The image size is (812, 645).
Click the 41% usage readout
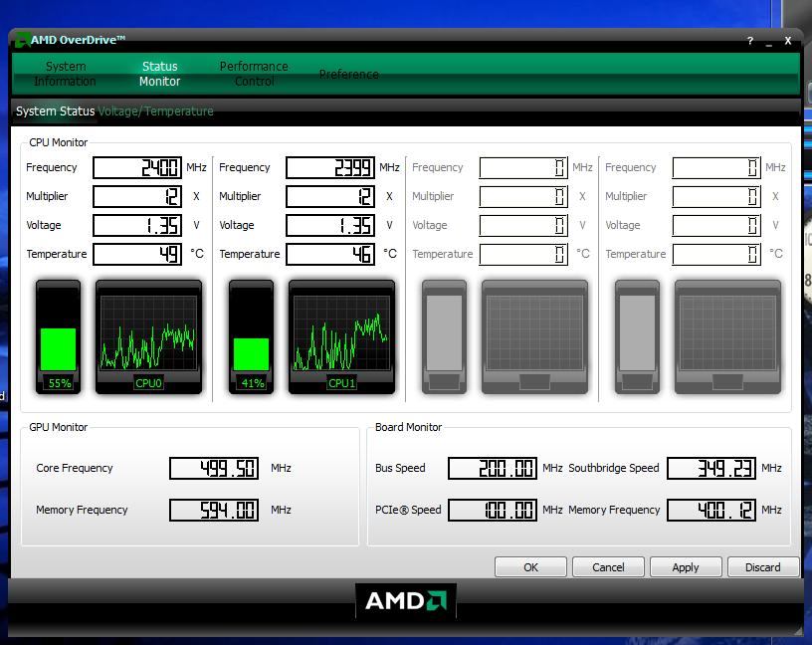tap(252, 383)
